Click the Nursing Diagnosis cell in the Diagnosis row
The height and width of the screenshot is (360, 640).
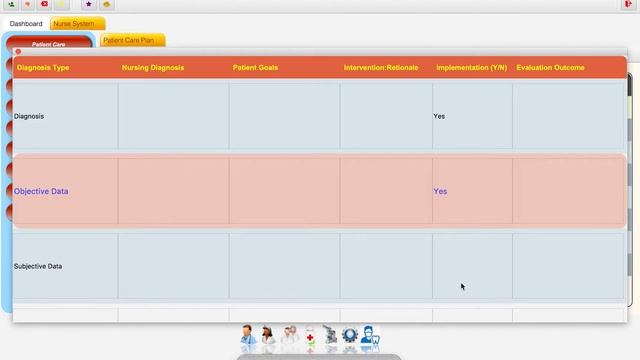(173, 116)
